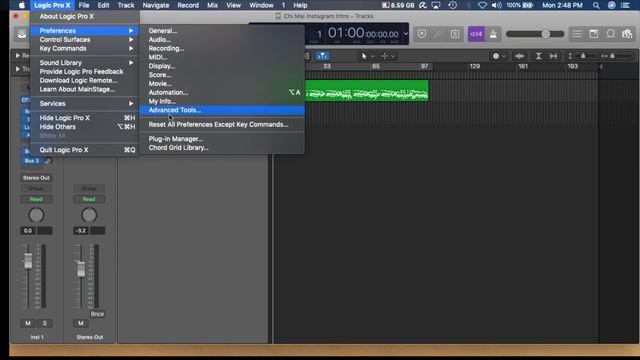The width and height of the screenshot is (640, 360).
Task: Open Inst 1 automation Read mode menu
Action: coord(36,199)
